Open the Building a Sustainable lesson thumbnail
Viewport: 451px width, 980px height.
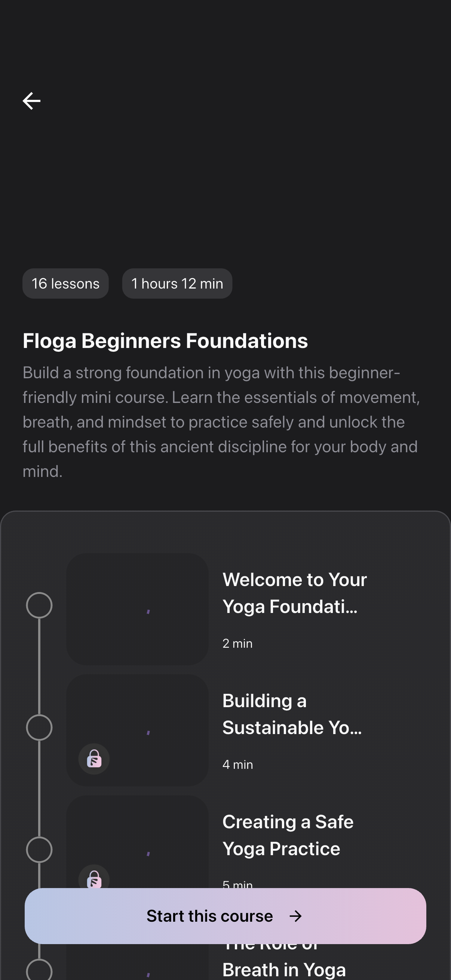(137, 730)
